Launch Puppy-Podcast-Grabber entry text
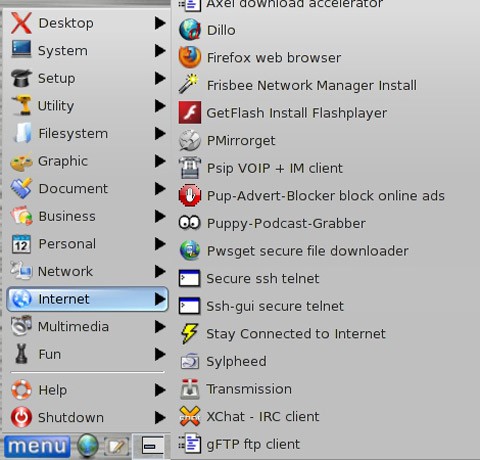 pos(286,224)
